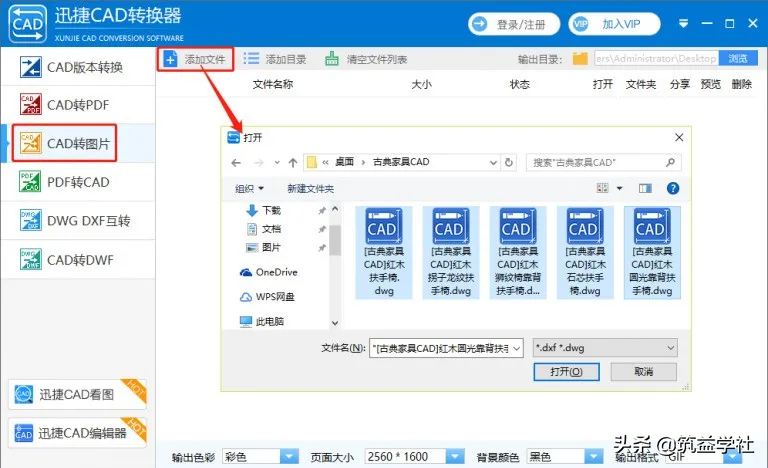The width and height of the screenshot is (768, 468).
Task: Click the 打开(O) button
Action: [x=566, y=371]
